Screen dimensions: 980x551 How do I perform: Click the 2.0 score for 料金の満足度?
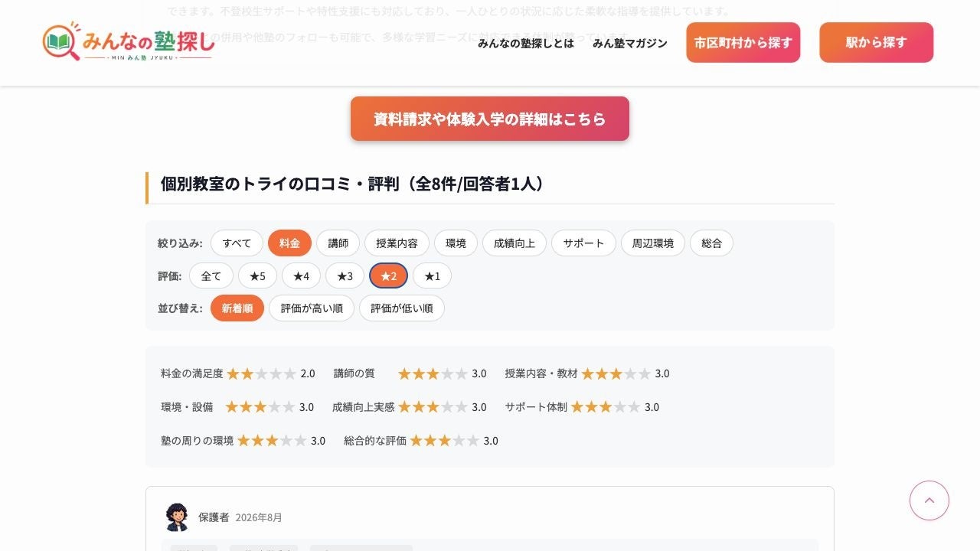(308, 373)
